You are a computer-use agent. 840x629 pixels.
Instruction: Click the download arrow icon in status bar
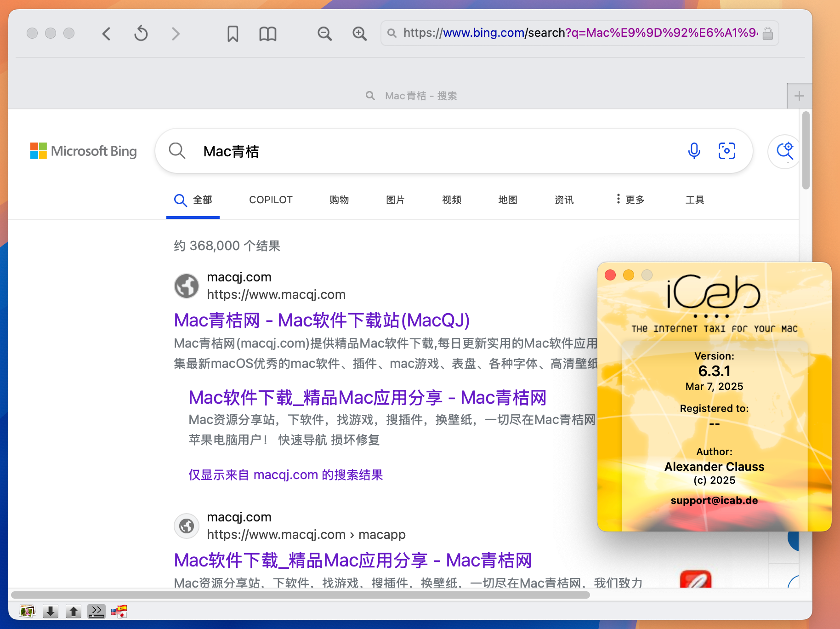(50, 611)
